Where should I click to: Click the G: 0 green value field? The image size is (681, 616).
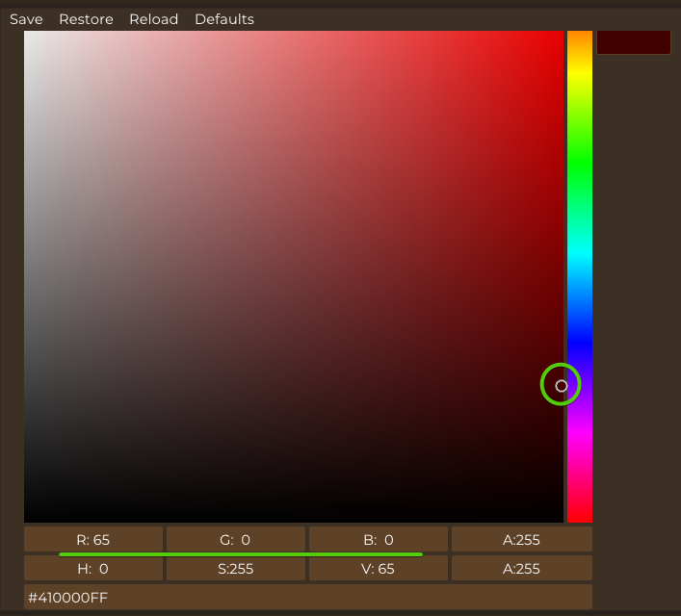click(x=236, y=540)
